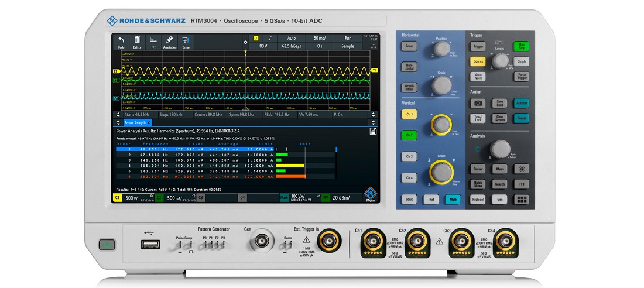Click the intensity brightness key

tap(522, 169)
